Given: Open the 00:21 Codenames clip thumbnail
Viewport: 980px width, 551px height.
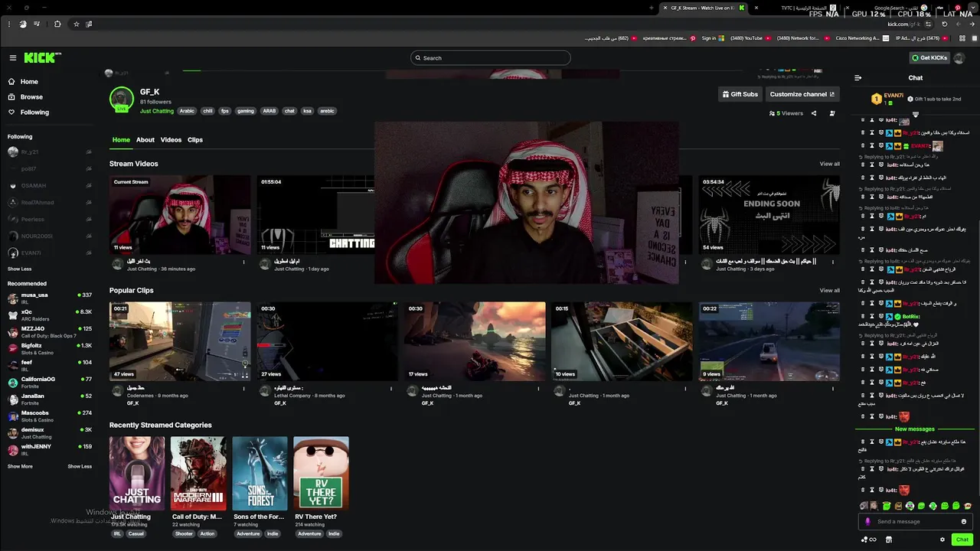Looking at the screenshot, I should (180, 341).
